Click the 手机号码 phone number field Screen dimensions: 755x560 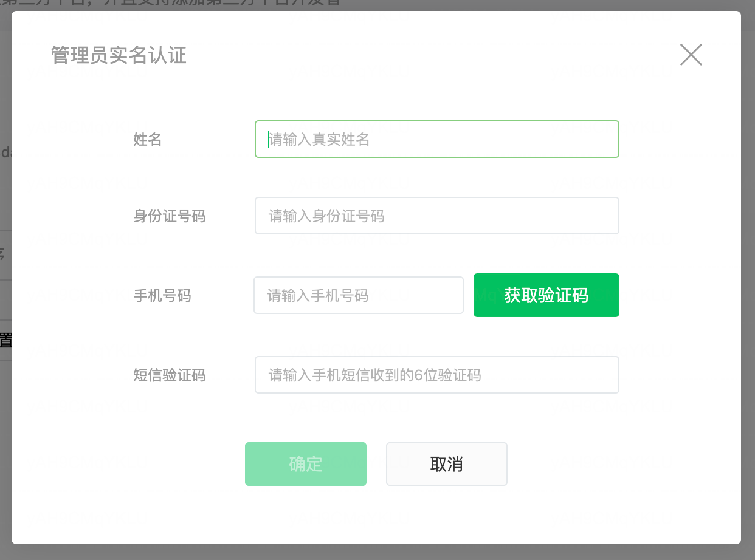pyautogui.click(x=359, y=295)
